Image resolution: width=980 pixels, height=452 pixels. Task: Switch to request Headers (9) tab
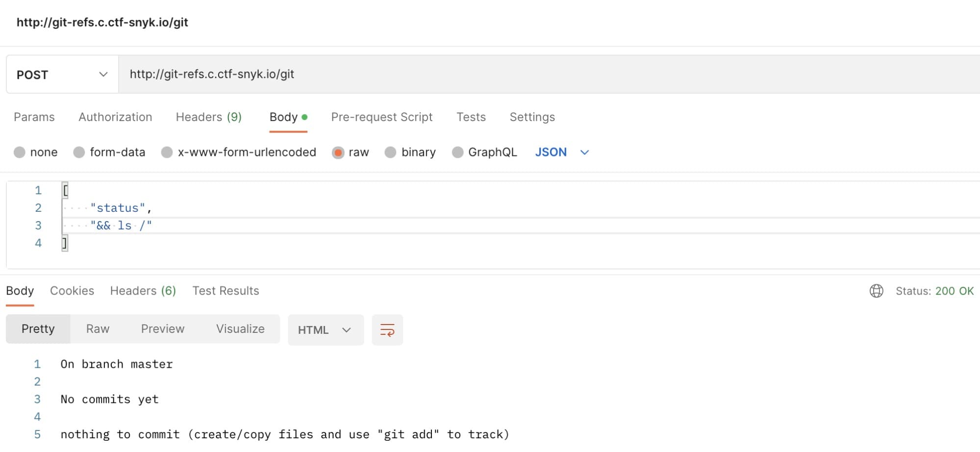point(208,117)
